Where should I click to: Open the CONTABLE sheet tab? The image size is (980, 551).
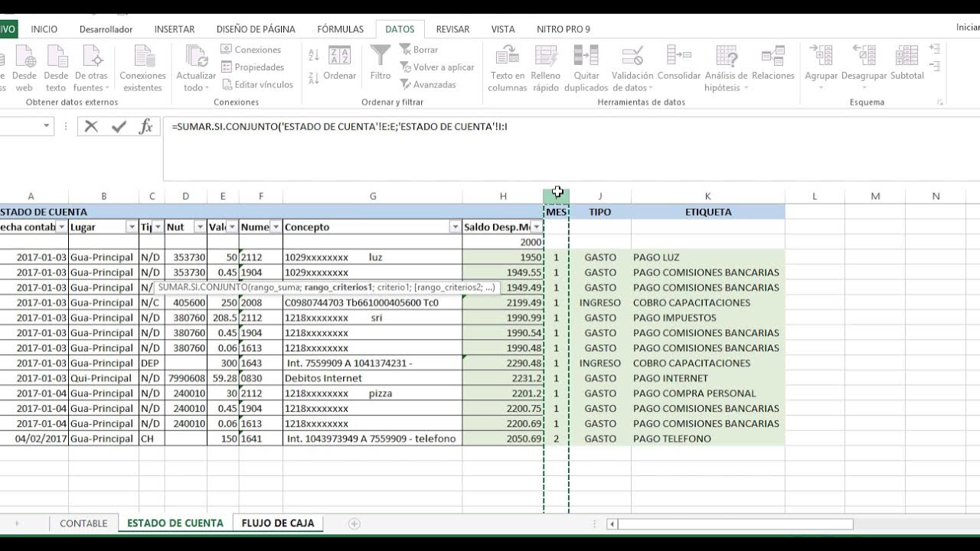pyautogui.click(x=83, y=523)
